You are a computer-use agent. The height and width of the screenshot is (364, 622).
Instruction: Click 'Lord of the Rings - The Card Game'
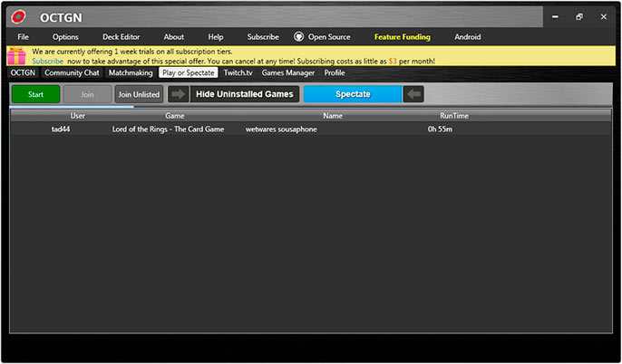click(x=169, y=129)
